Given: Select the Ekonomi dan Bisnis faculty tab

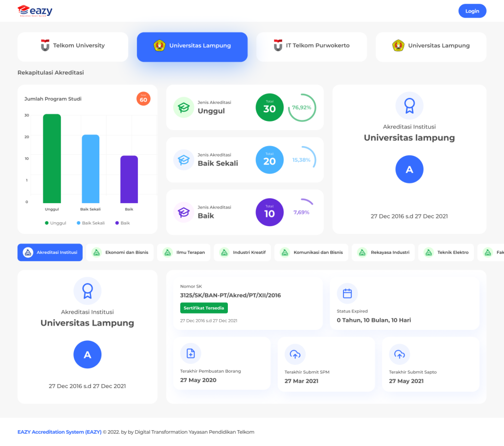Looking at the screenshot, I should point(121,252).
